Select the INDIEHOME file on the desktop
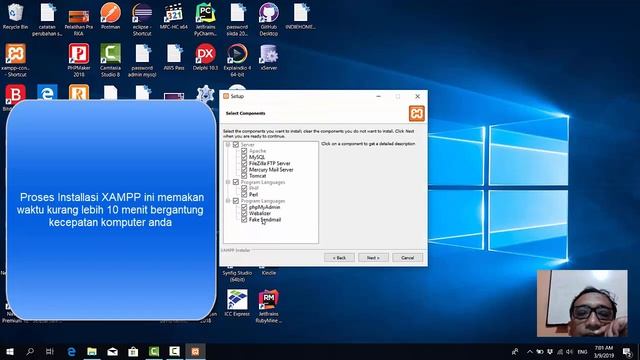The width and height of the screenshot is (640, 360). (x=300, y=16)
